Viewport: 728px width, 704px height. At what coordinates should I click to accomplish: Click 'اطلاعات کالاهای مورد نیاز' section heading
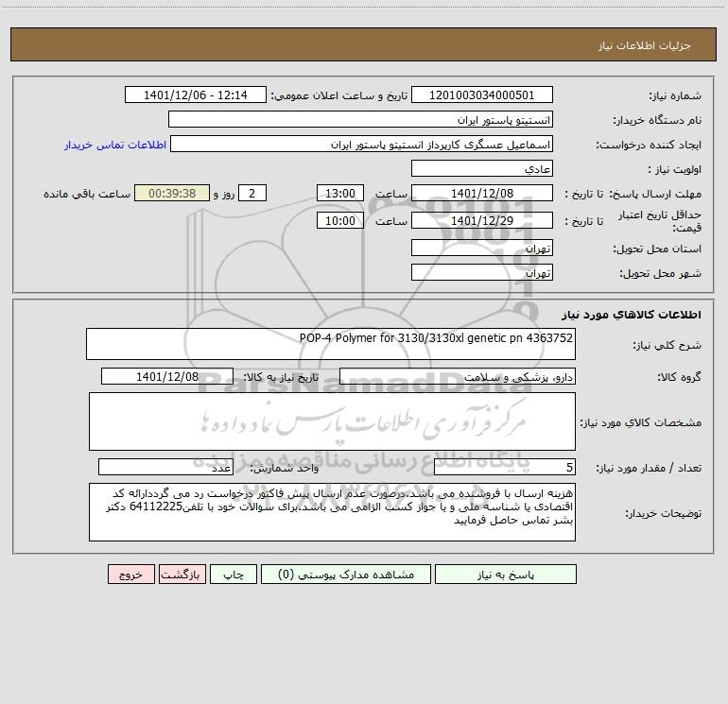632,315
